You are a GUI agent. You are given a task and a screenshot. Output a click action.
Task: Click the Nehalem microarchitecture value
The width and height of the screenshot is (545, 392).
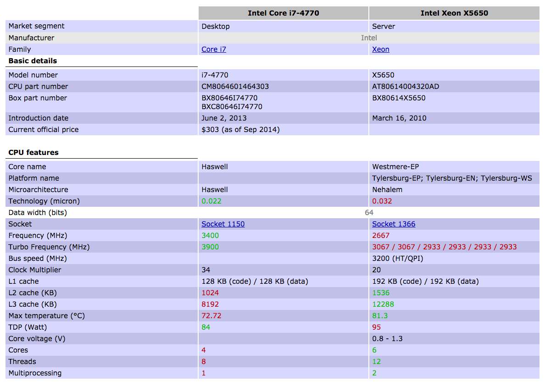[387, 190]
